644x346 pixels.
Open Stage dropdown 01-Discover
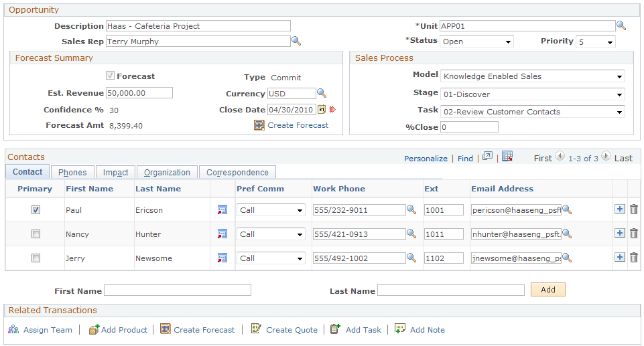point(533,94)
